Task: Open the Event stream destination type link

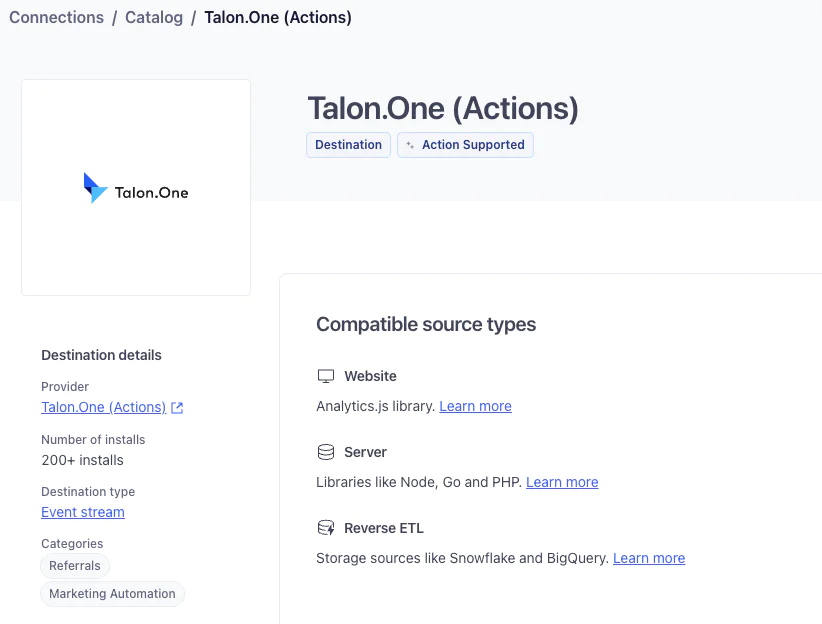Action: coord(83,512)
